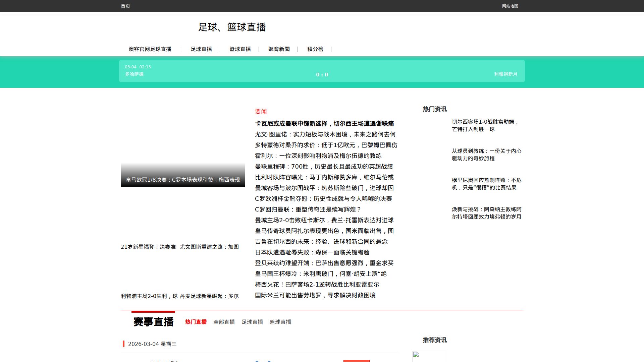Open the 网站地图 sitemap link

pos(510,6)
